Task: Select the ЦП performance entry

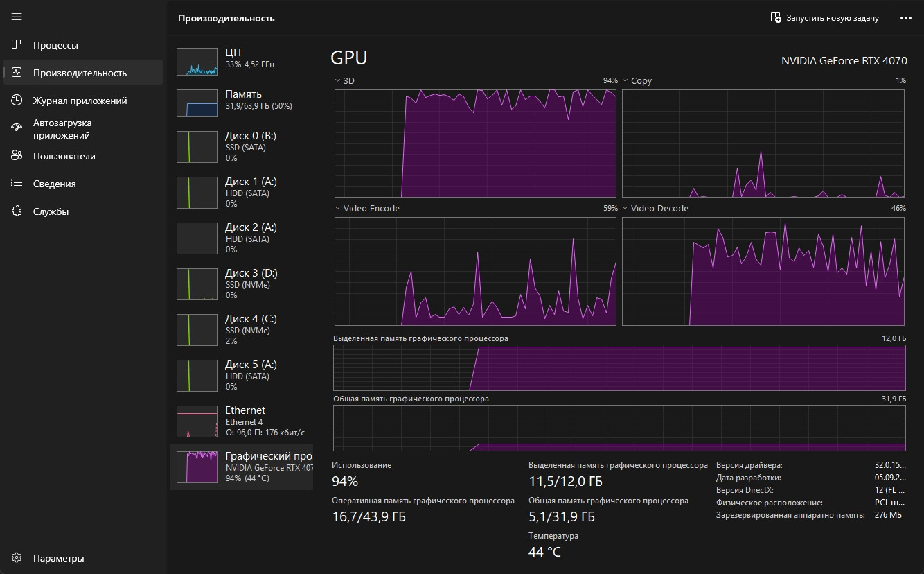Action: pyautogui.click(x=241, y=61)
